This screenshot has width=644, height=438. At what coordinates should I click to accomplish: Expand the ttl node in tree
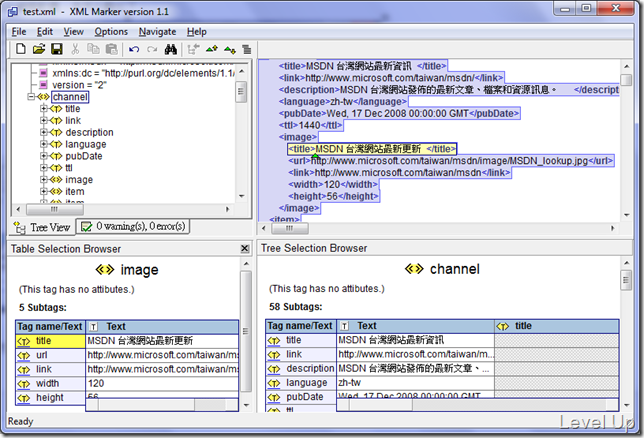tap(43, 168)
